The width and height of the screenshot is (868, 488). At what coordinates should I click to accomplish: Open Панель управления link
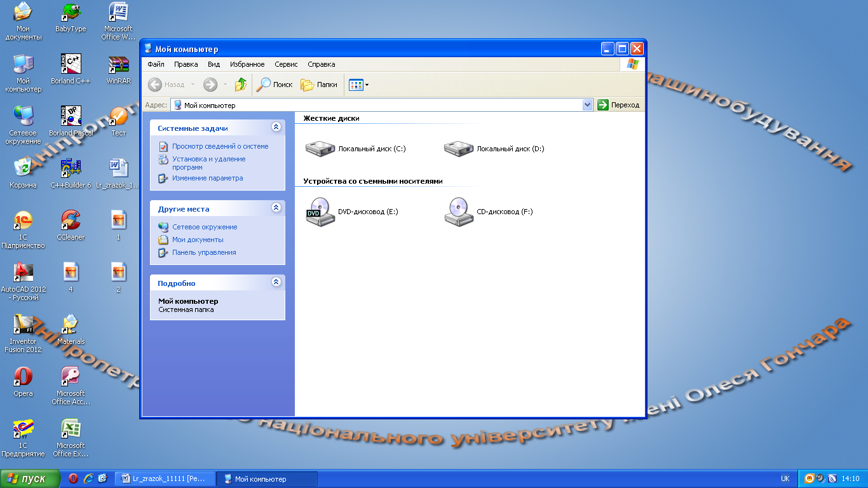pyautogui.click(x=204, y=252)
